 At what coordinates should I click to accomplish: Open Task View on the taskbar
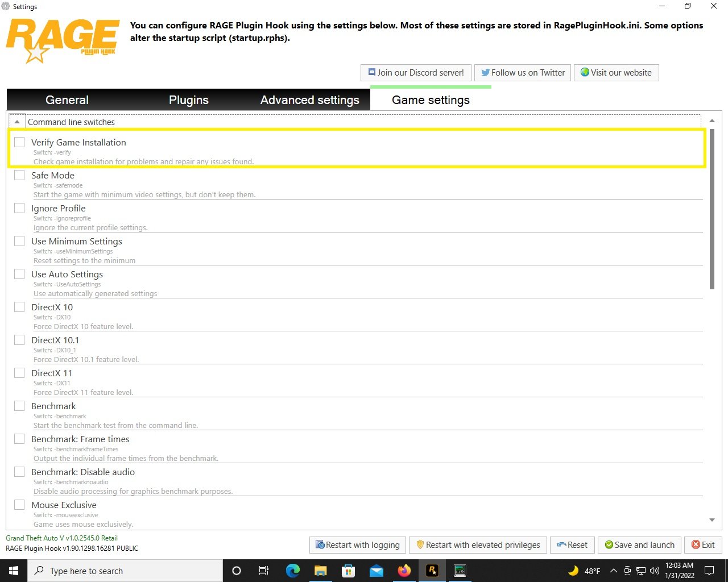[x=264, y=571]
